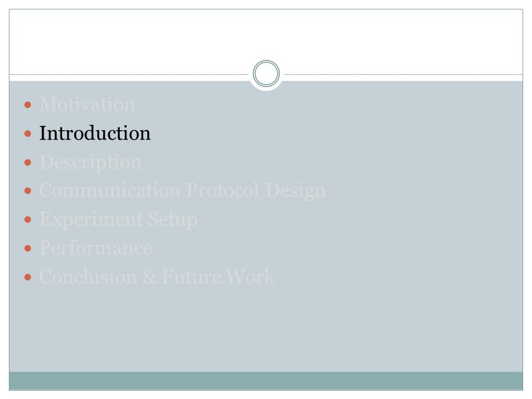Click the double-ring circle ornament on divider

267,74
